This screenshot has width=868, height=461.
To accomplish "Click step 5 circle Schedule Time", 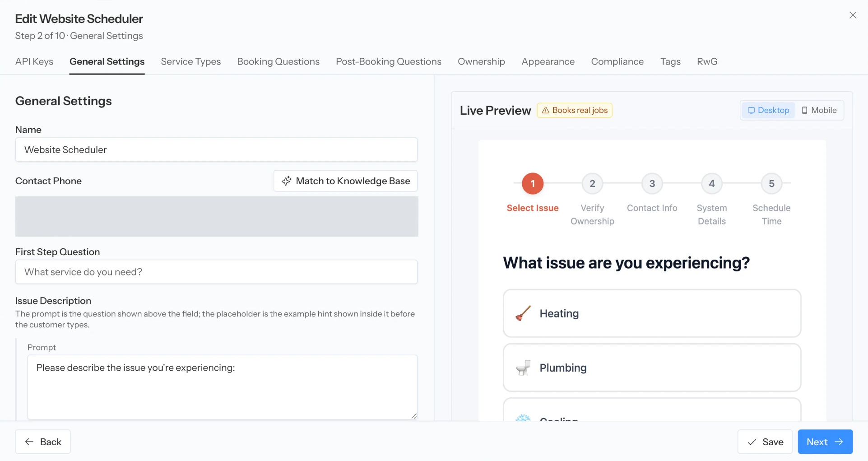I will point(771,183).
